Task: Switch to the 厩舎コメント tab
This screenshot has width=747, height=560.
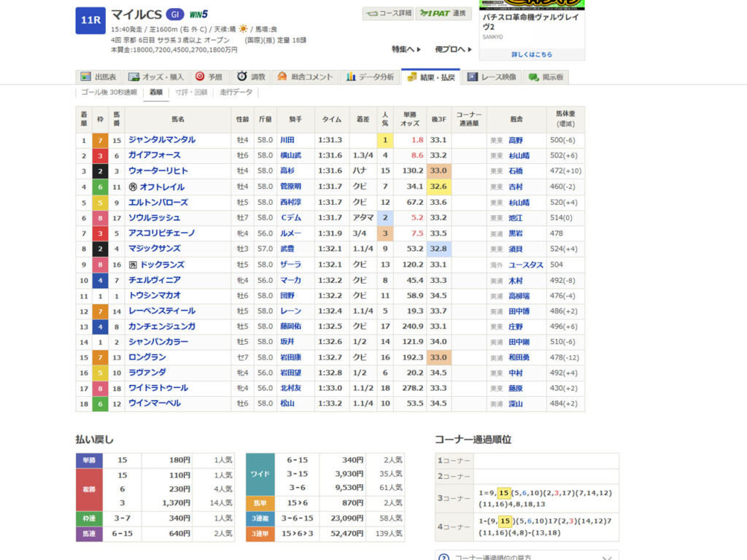Action: point(305,77)
